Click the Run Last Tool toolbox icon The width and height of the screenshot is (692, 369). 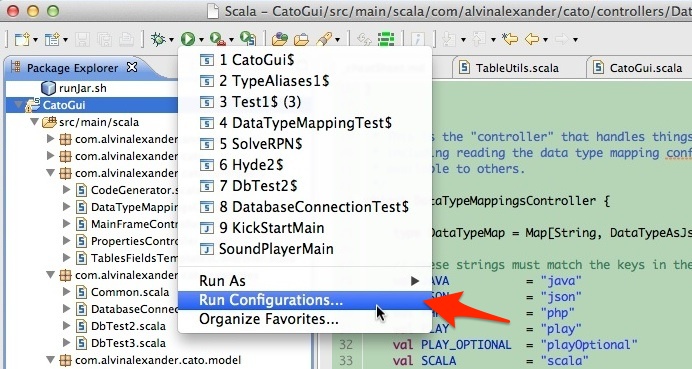point(218,39)
